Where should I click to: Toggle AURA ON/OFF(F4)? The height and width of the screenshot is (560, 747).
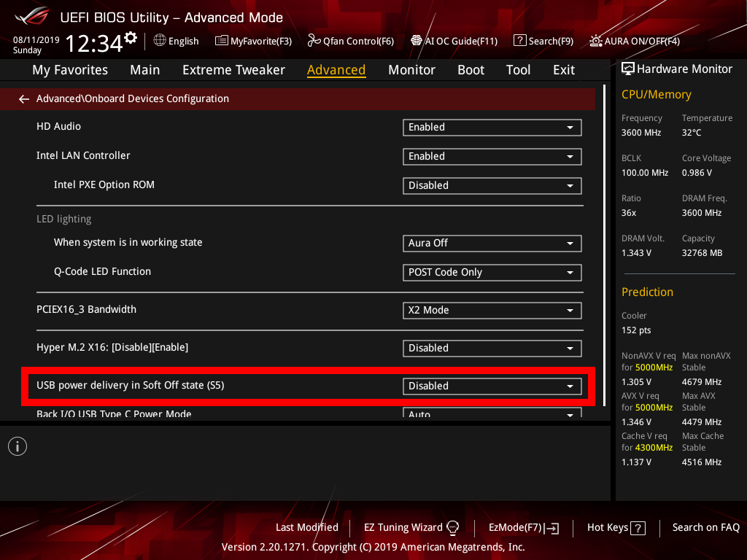(x=635, y=41)
